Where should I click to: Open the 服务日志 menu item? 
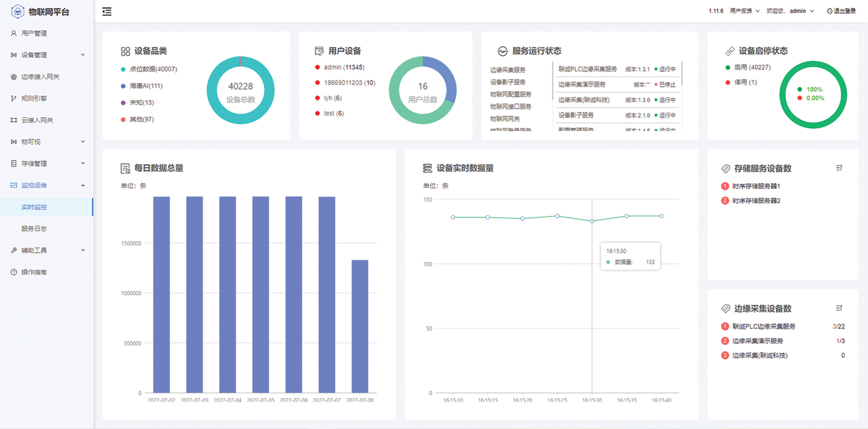pyautogui.click(x=34, y=229)
